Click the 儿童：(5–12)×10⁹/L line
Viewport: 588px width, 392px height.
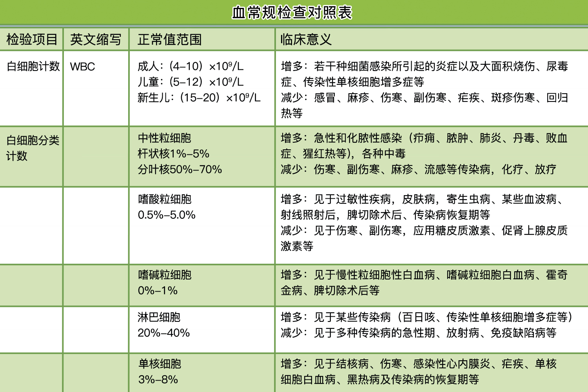click(191, 82)
